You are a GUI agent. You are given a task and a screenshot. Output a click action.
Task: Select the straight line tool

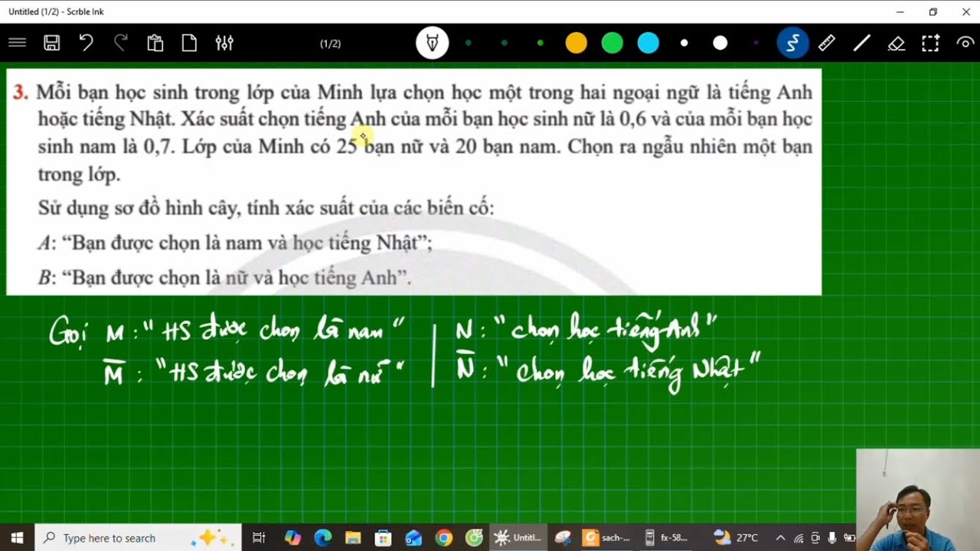tap(862, 43)
